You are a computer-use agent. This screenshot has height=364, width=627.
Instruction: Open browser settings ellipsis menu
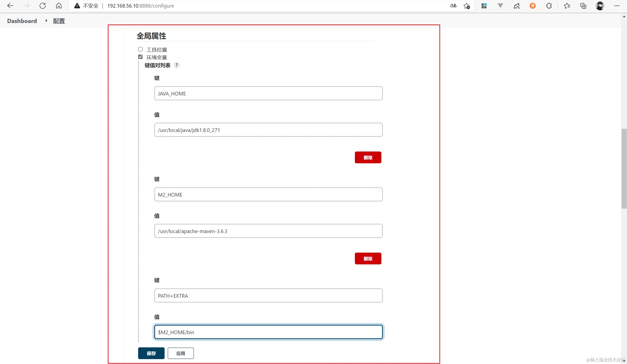[616, 6]
